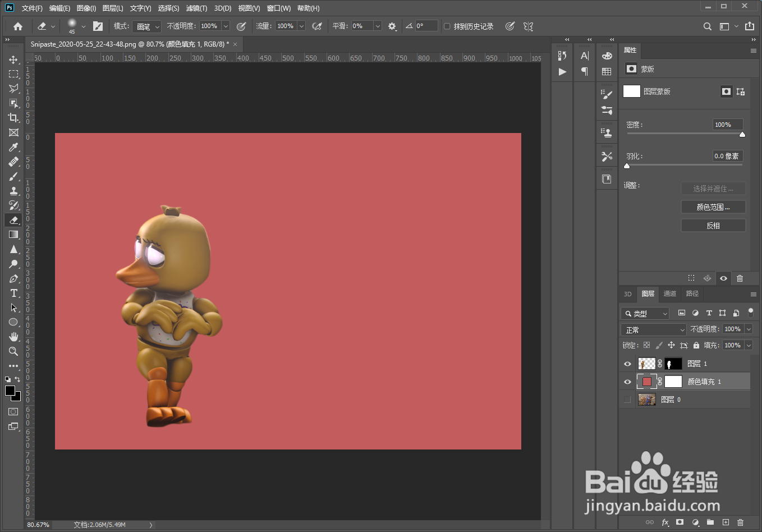Open symmetry paint butterfly options
This screenshot has height=532, width=762.
point(528,26)
